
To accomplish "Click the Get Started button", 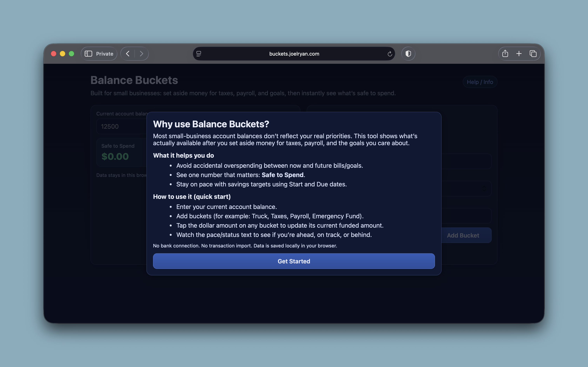I will 294,261.
